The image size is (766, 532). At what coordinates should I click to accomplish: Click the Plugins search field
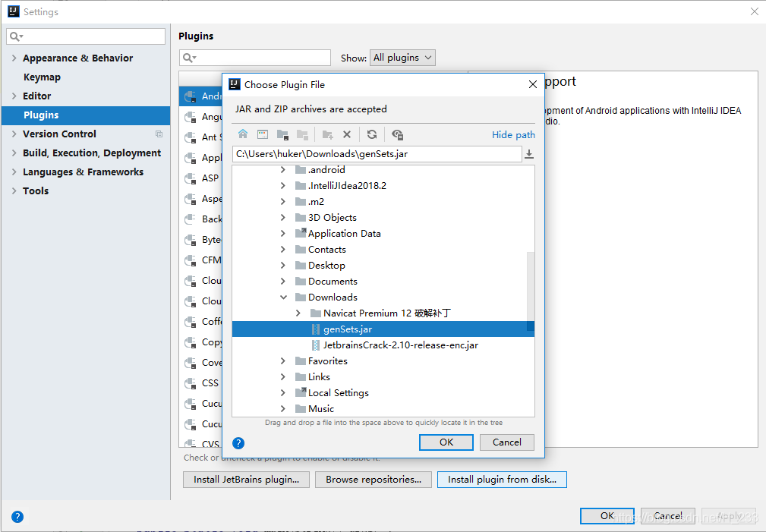tap(255, 58)
